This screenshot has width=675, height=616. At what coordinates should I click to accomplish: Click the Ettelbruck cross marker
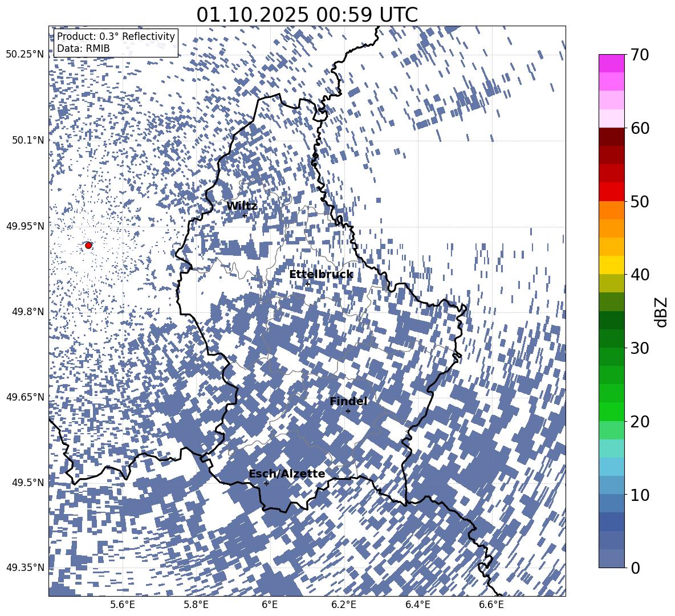(307, 284)
